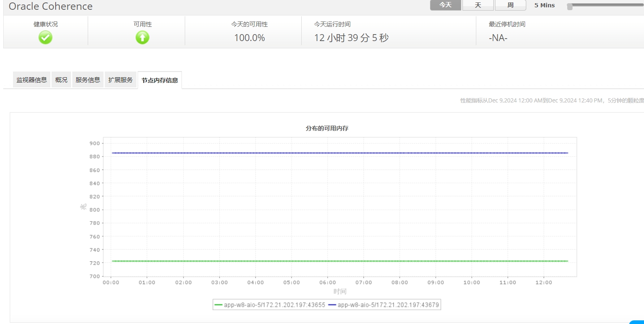The image size is (644, 324).
Task: Click the -NA- last downtime value
Action: [498, 38]
